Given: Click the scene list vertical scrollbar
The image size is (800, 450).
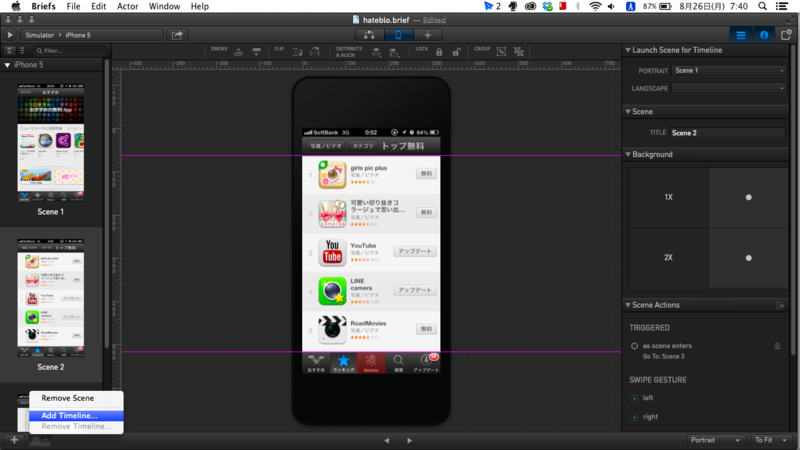Looking at the screenshot, I should tap(106, 204).
